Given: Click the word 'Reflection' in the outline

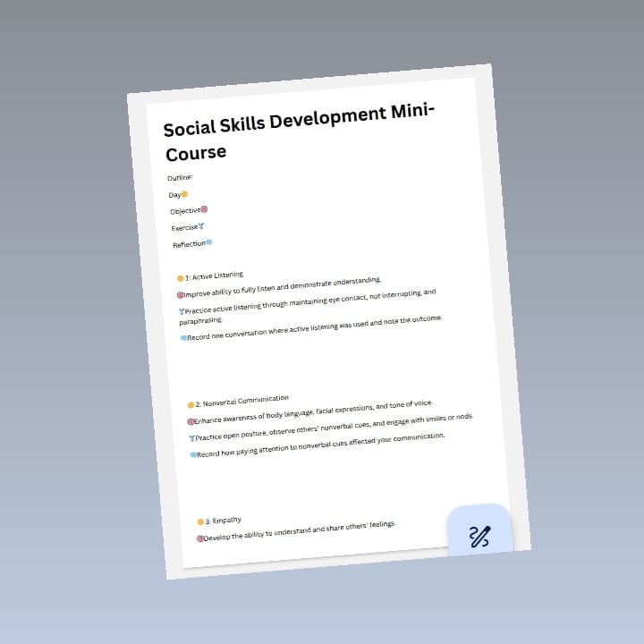Looking at the screenshot, I should tap(189, 244).
